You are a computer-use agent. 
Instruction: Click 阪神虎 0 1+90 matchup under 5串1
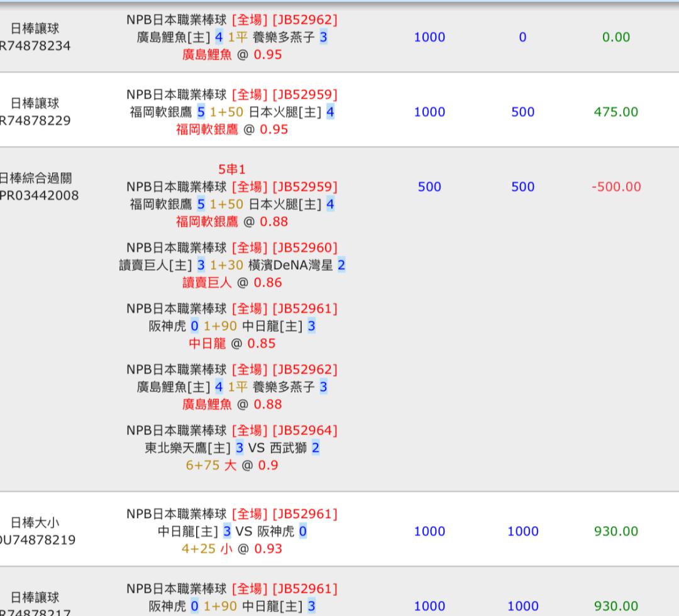click(x=231, y=326)
